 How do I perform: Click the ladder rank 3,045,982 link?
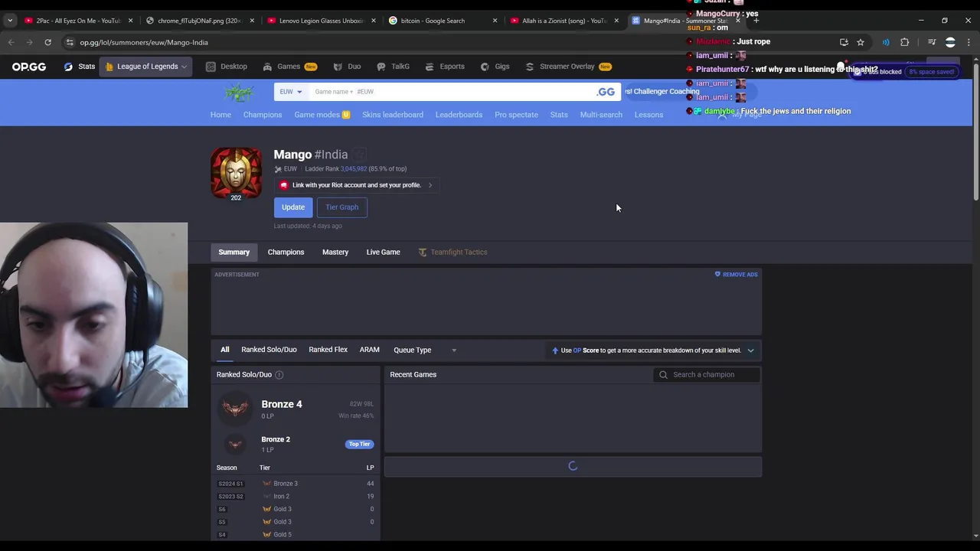coord(354,169)
